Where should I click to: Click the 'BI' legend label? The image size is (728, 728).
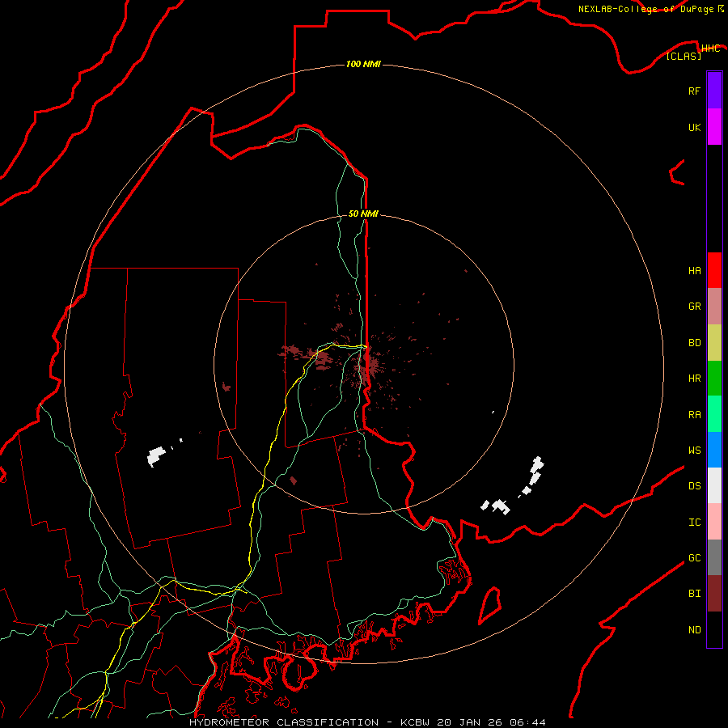click(694, 594)
